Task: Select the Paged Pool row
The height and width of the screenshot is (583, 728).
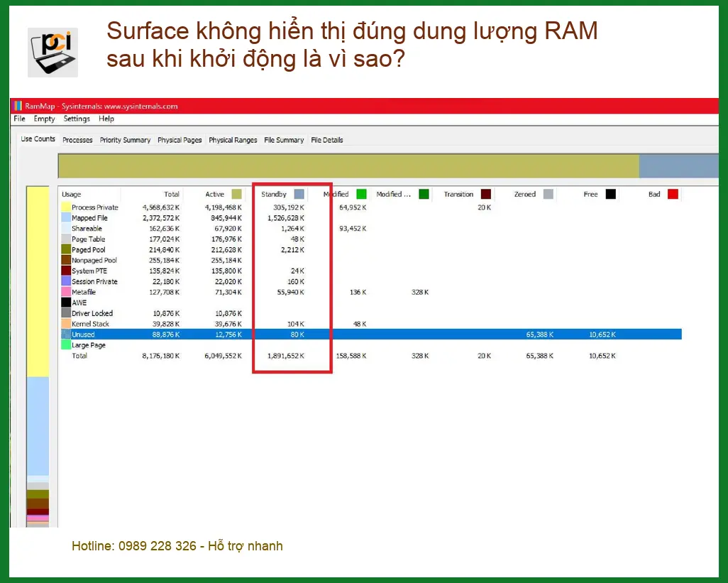Action: pos(371,249)
